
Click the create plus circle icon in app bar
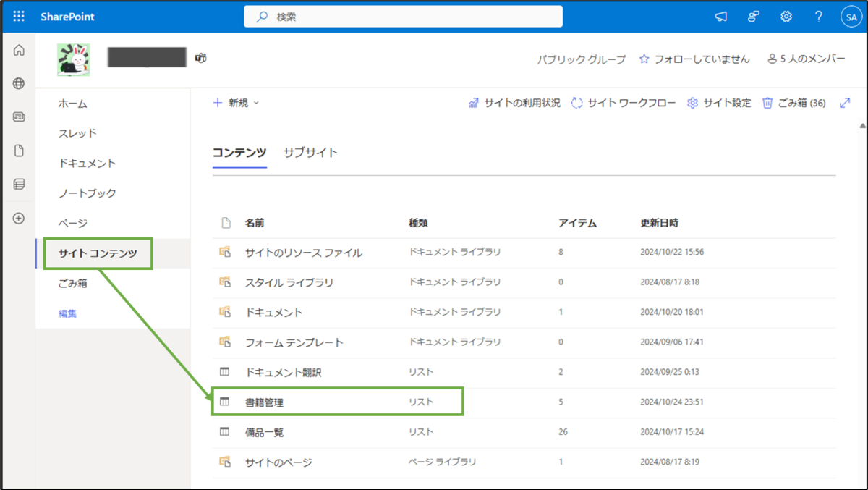[19, 218]
